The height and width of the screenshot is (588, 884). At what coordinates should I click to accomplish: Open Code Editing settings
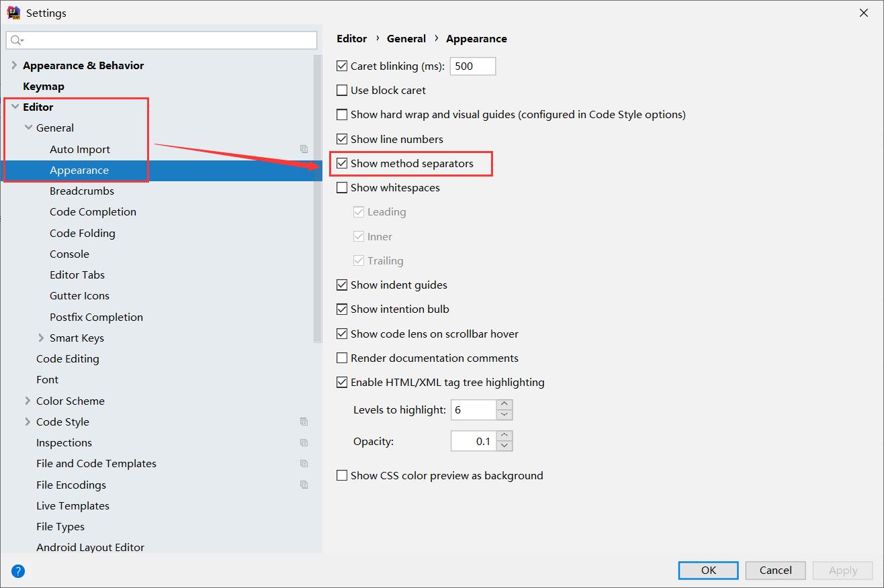point(68,358)
